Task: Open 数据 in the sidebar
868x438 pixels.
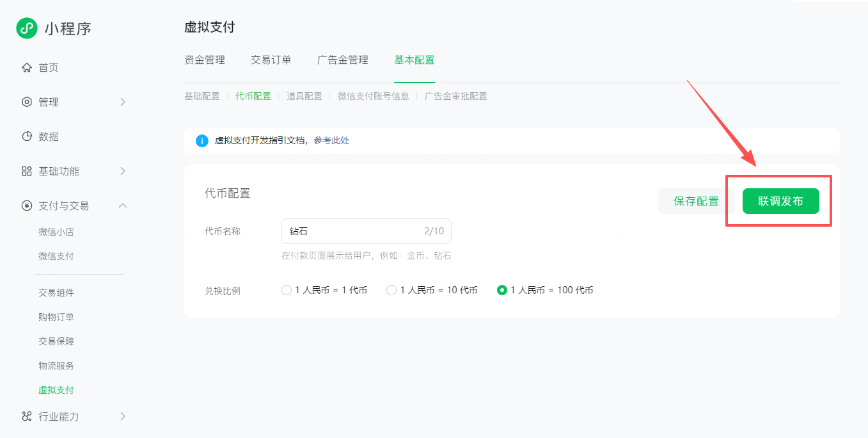Action: pos(49,137)
